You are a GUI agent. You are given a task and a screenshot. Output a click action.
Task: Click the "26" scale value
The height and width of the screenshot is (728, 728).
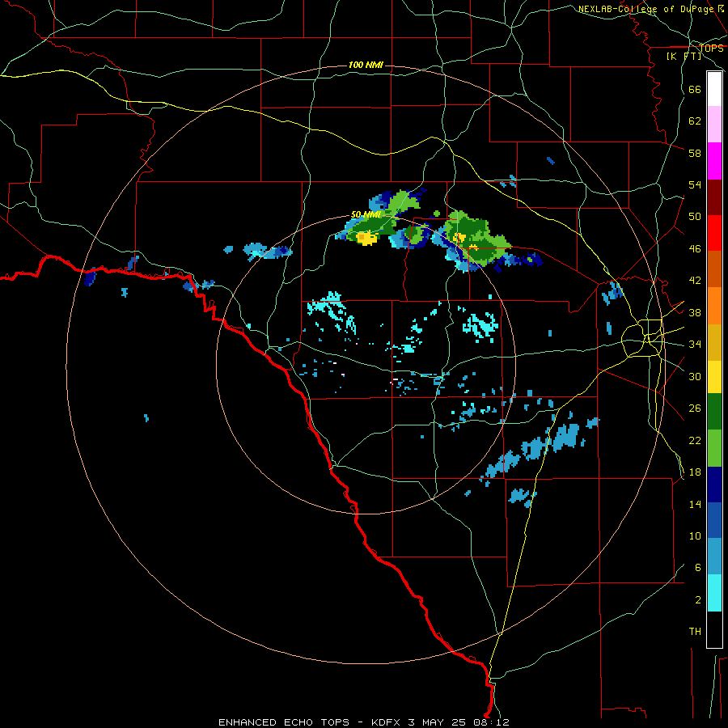(x=695, y=408)
